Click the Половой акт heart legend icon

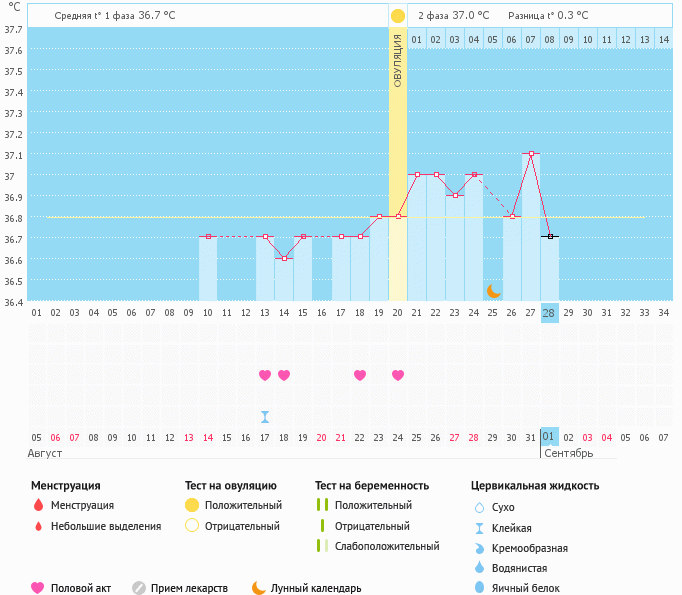[x=38, y=588]
